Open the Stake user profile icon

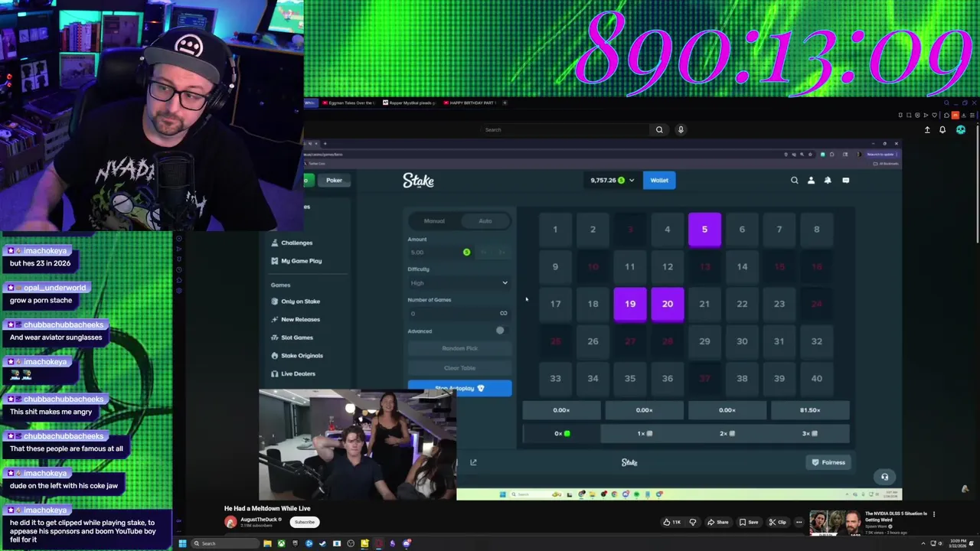[811, 181]
